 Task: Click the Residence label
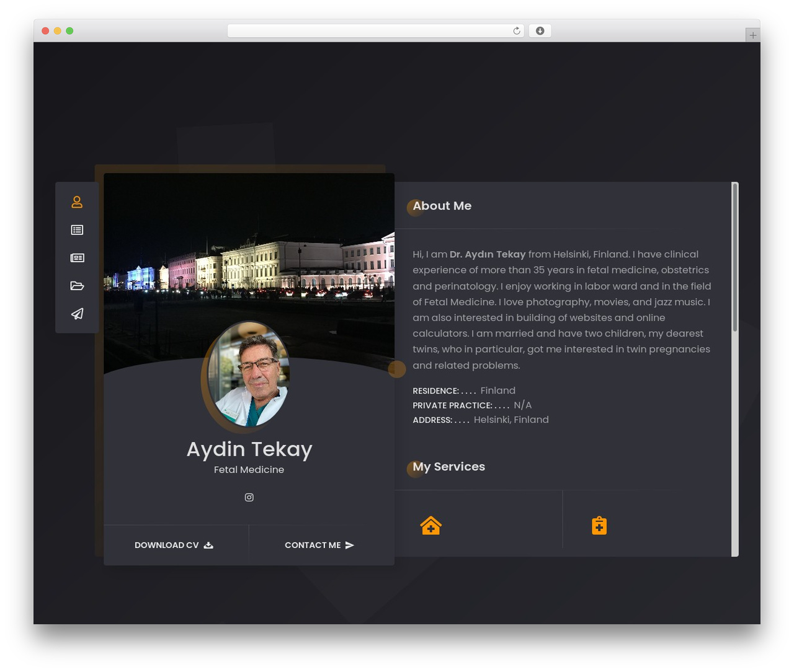[435, 391]
